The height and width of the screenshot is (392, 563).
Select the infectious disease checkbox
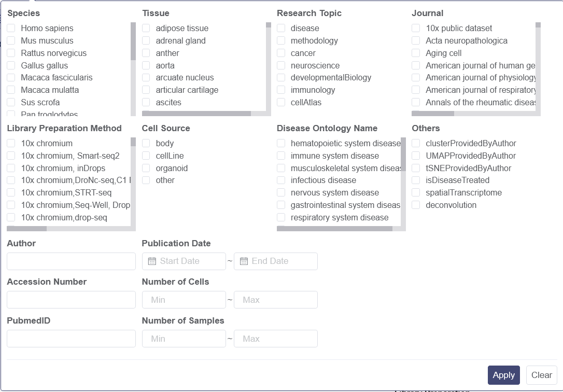coord(281,180)
